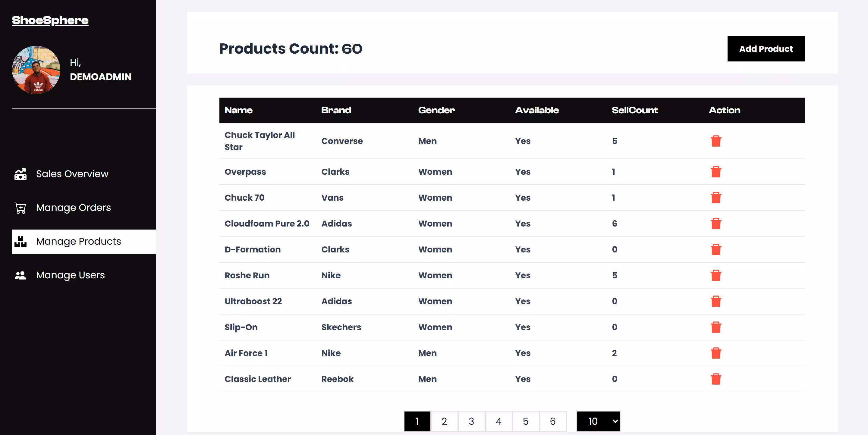Open the ShoeSphere logo link
Screen dimensions: 868x435
tap(50, 20)
